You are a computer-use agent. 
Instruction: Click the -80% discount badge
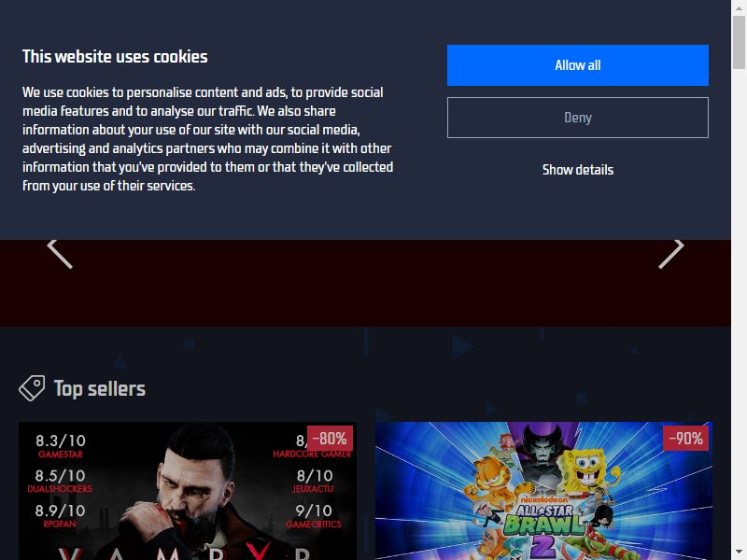pyautogui.click(x=330, y=438)
